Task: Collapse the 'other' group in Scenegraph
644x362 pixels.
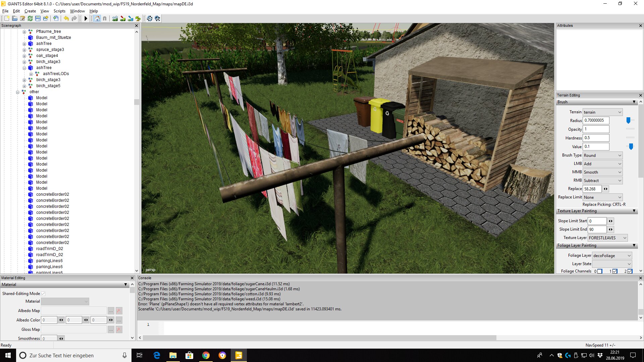Action: (18, 92)
